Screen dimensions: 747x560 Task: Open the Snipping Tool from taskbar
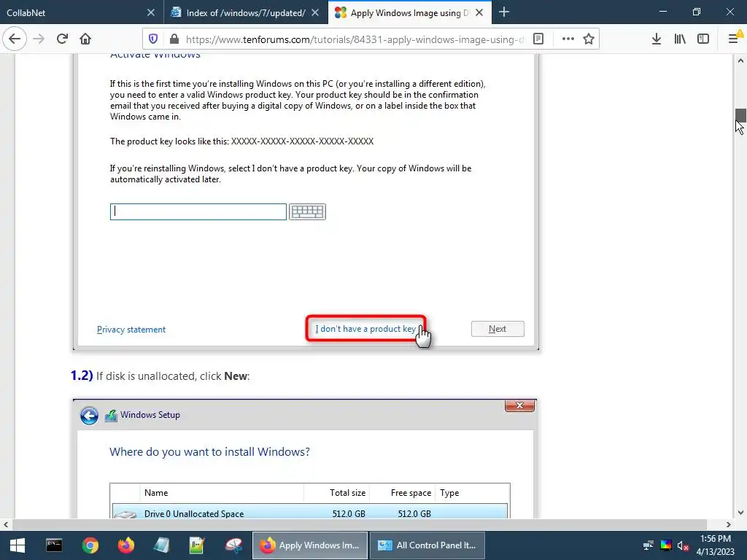[233, 545]
